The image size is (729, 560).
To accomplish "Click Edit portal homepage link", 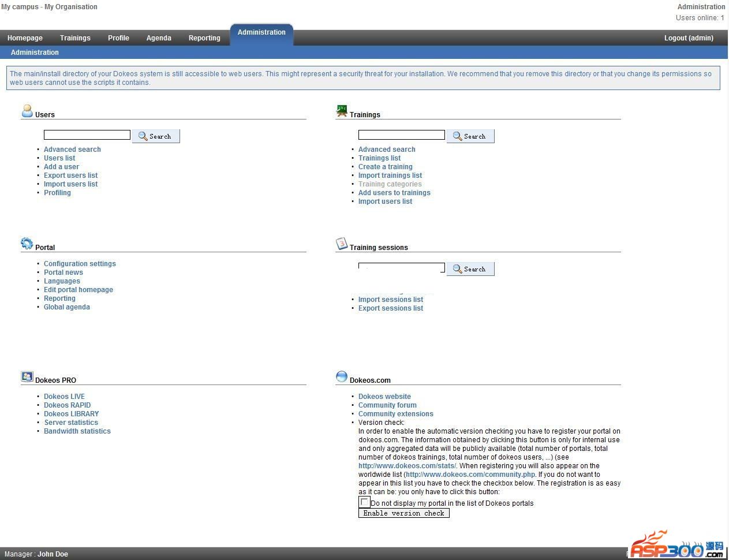I will 78,290.
